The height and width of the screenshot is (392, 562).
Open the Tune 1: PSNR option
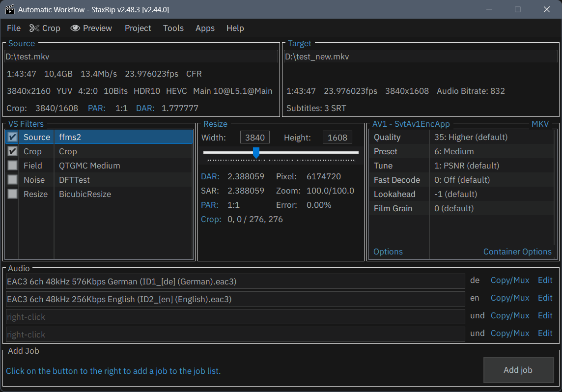466,166
